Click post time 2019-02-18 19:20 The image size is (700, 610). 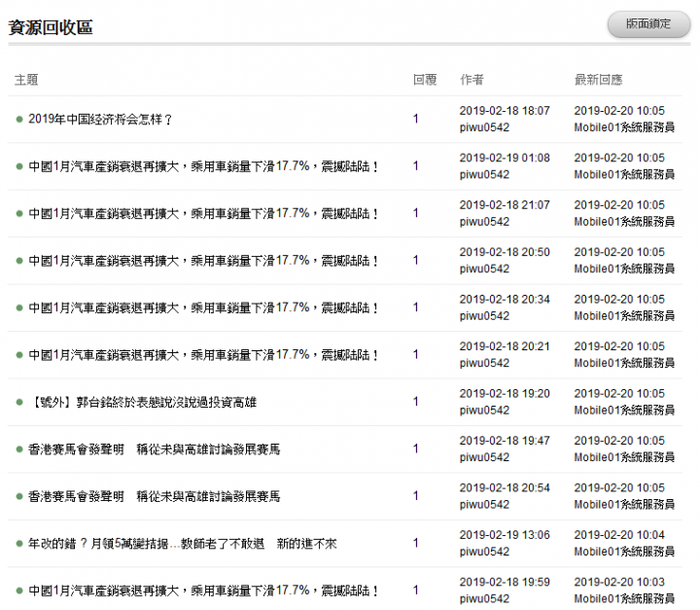coord(505,394)
